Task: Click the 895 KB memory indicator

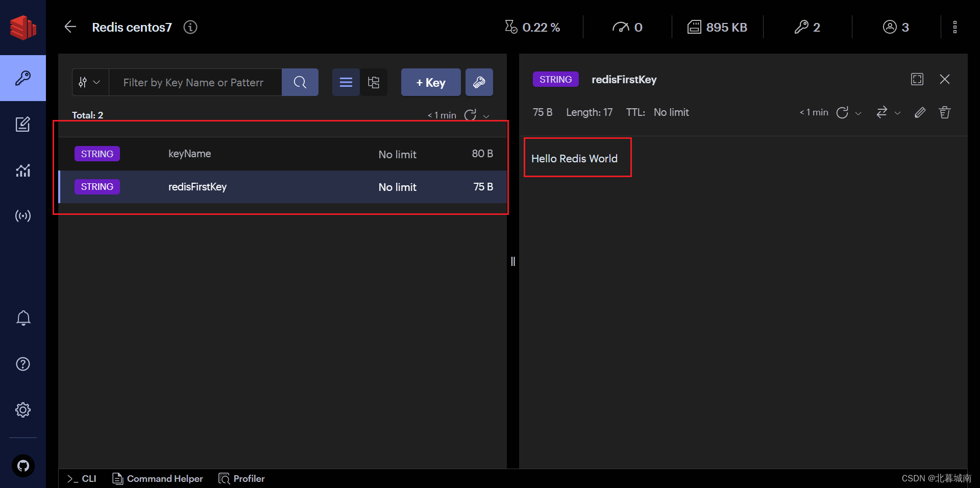Action: 717,27
